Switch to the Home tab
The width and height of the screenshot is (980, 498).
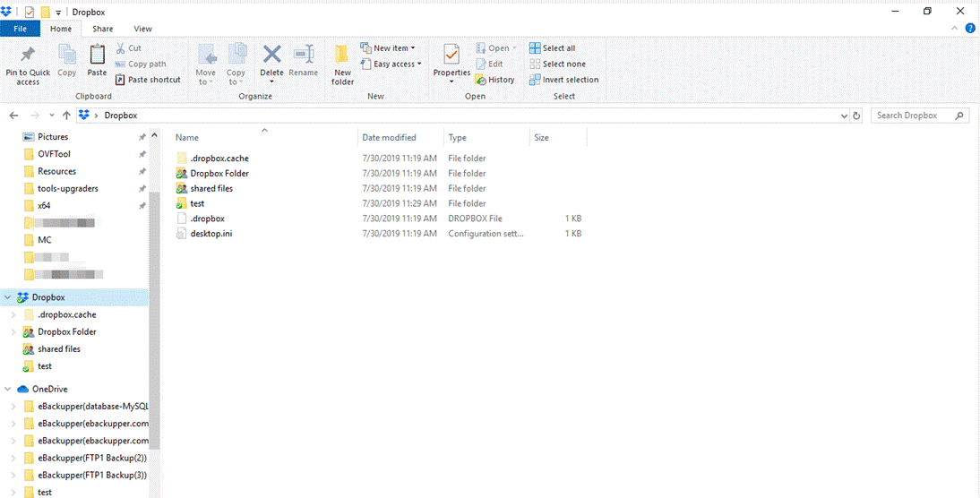(61, 29)
